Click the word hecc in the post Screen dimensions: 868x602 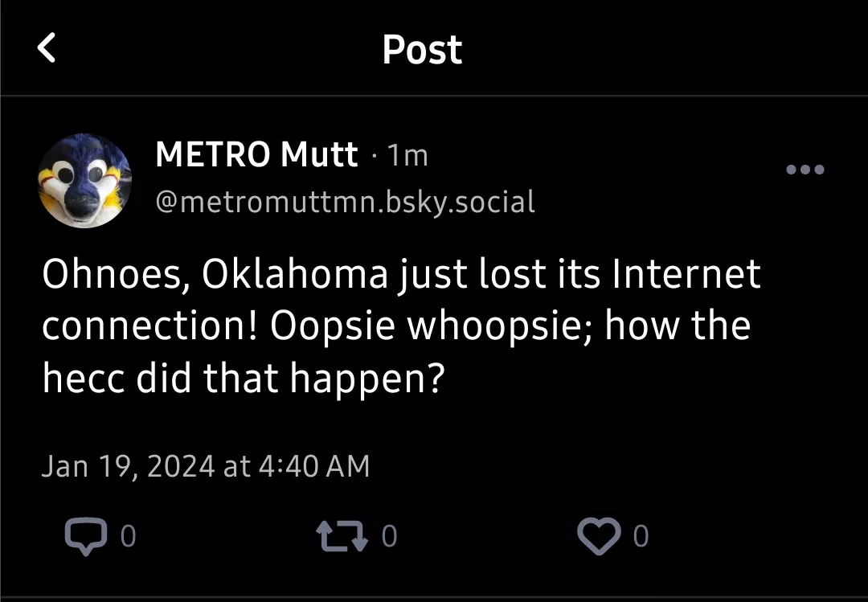[83, 378]
